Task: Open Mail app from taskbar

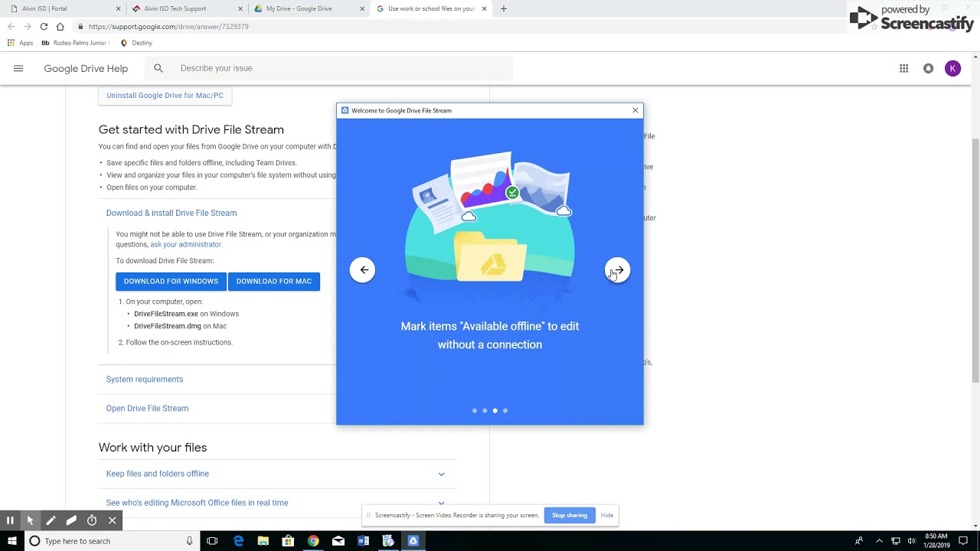Action: point(338,541)
